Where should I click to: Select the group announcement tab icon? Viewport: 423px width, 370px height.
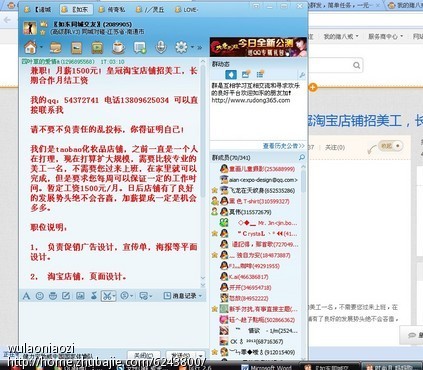pos(231,74)
